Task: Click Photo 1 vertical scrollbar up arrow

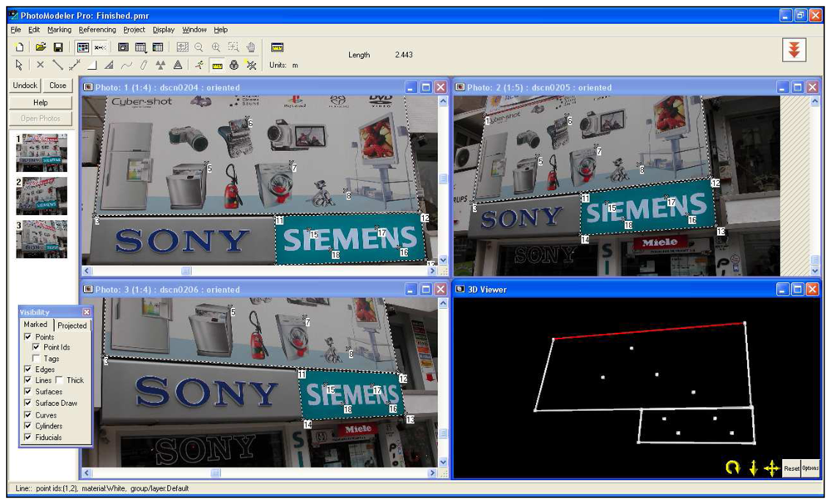Action: tap(442, 101)
